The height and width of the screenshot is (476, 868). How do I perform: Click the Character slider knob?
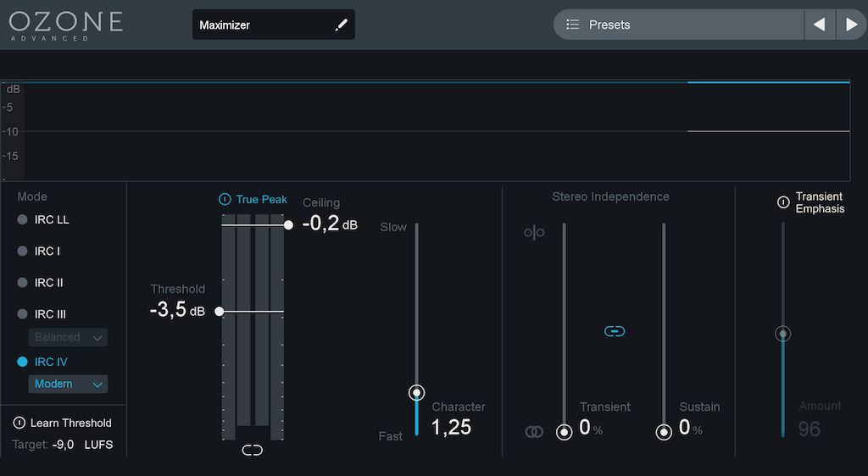(416, 392)
